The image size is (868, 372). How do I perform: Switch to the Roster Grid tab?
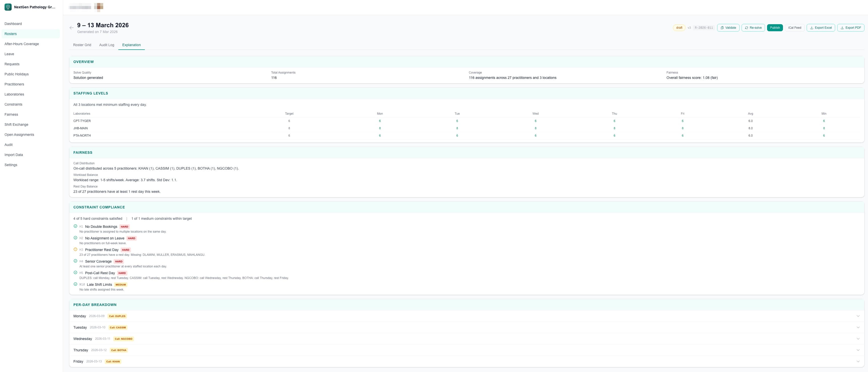click(82, 45)
